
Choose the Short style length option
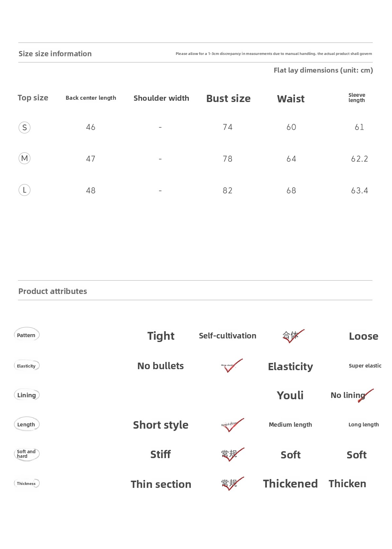161,425
